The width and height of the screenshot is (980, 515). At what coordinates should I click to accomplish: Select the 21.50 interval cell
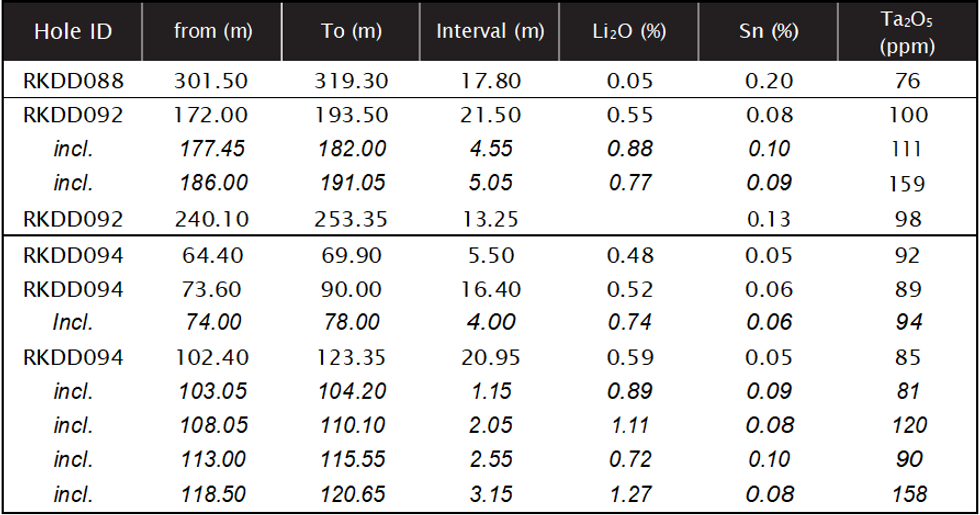(x=490, y=115)
